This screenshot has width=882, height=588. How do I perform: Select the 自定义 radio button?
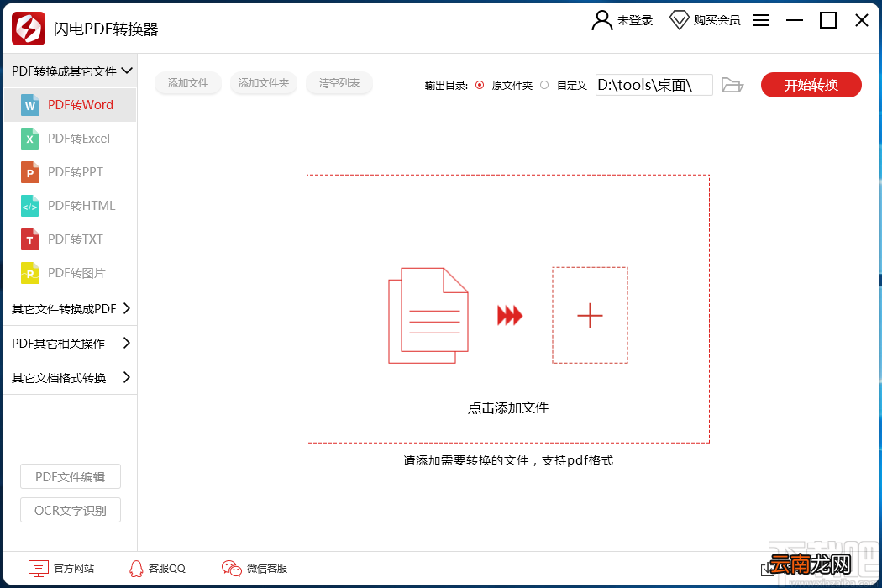coord(544,85)
